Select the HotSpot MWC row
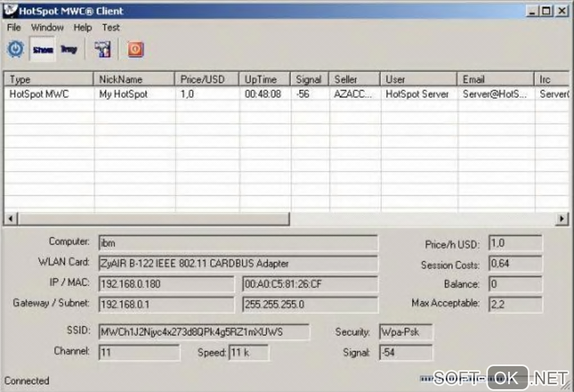 (x=286, y=94)
